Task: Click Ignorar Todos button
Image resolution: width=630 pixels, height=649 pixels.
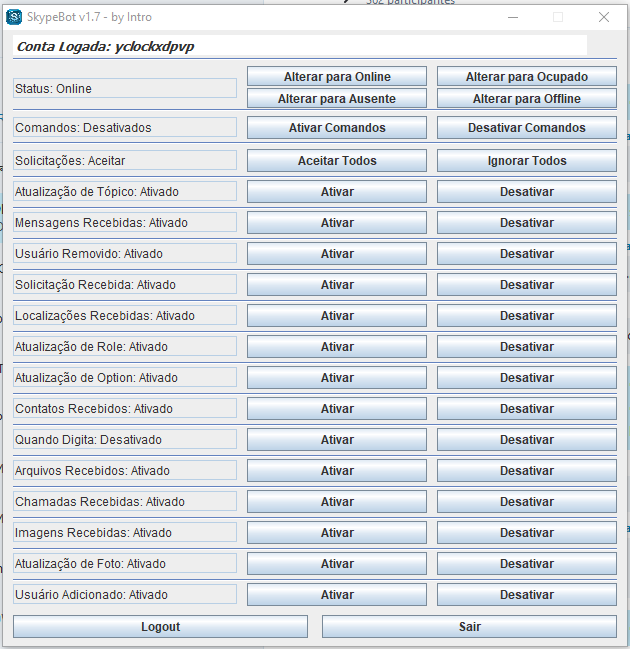Action: [x=527, y=161]
